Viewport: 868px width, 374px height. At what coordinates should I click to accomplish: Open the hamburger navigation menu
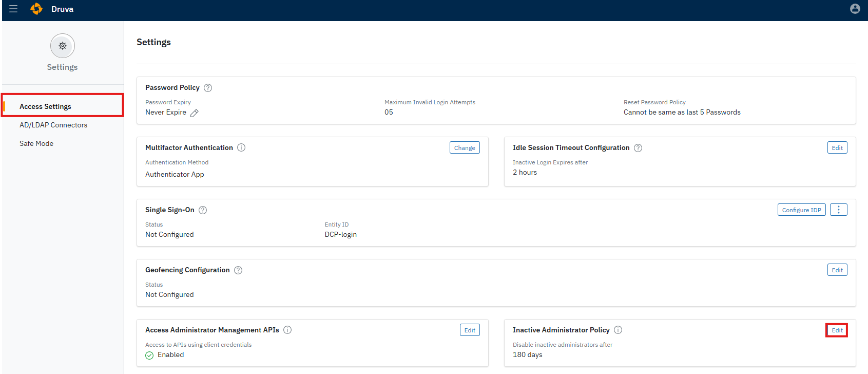pos(13,9)
